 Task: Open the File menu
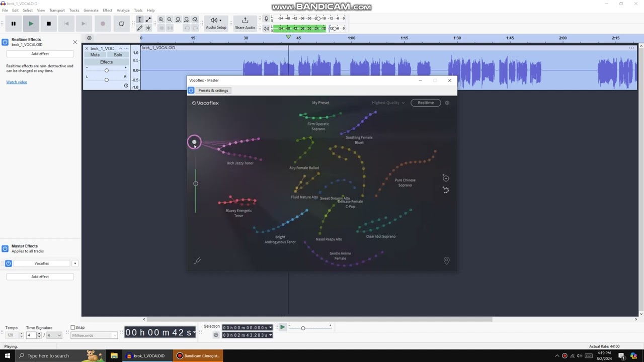(5, 10)
